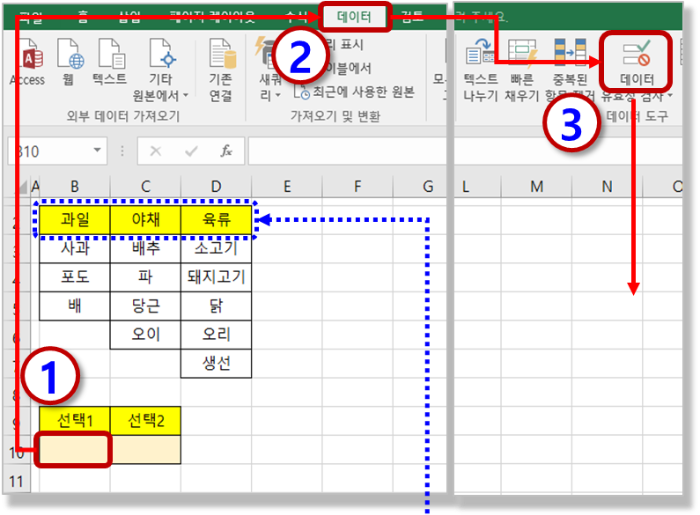Select cell containing 닭
700x515 pixels.
[x=216, y=306]
